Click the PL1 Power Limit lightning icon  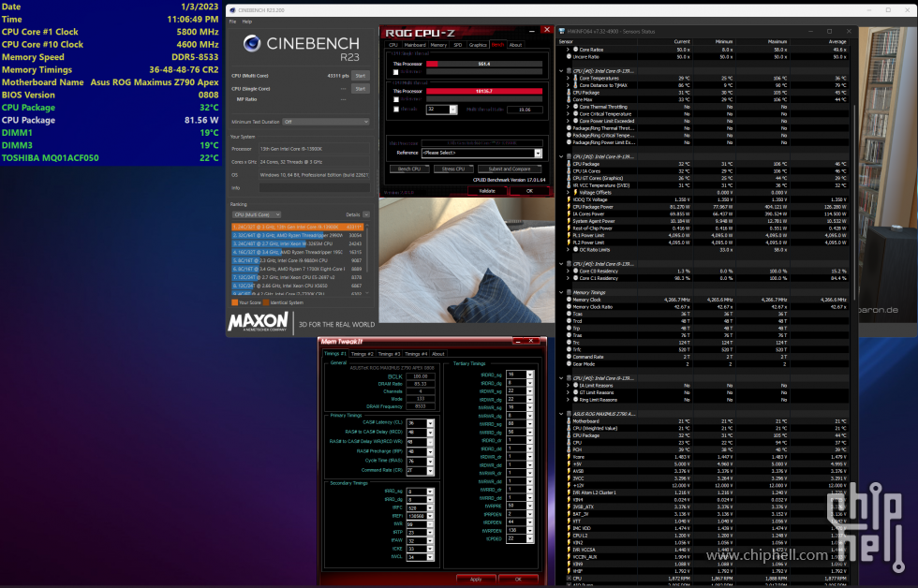click(570, 235)
